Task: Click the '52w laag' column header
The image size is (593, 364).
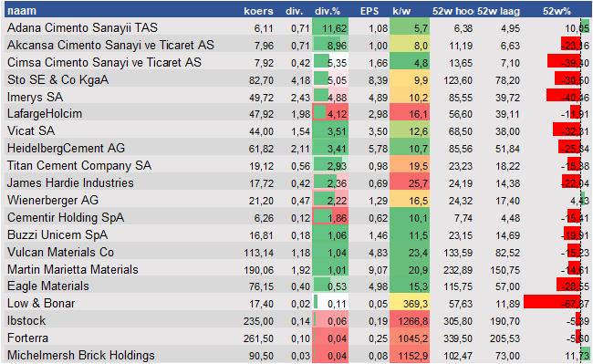Action: coord(498,11)
